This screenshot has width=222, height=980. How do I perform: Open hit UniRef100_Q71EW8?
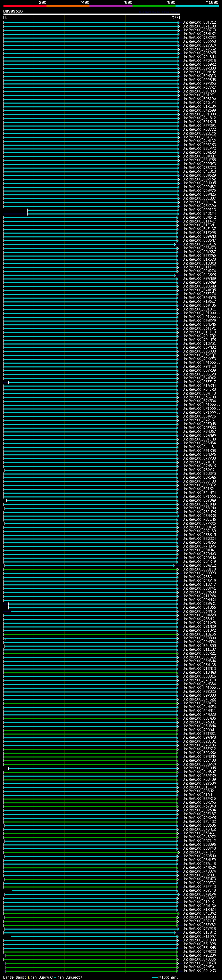click(x=199, y=26)
